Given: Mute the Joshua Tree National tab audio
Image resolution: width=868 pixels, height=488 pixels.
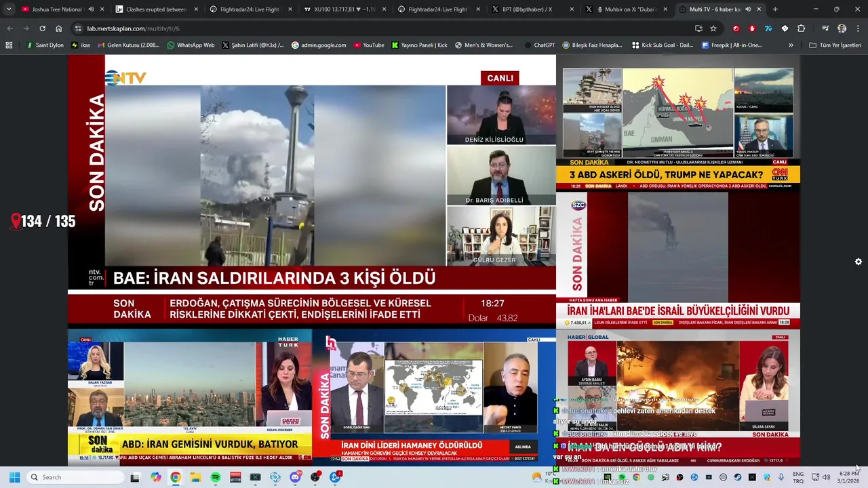Looking at the screenshot, I should tap(91, 9).
